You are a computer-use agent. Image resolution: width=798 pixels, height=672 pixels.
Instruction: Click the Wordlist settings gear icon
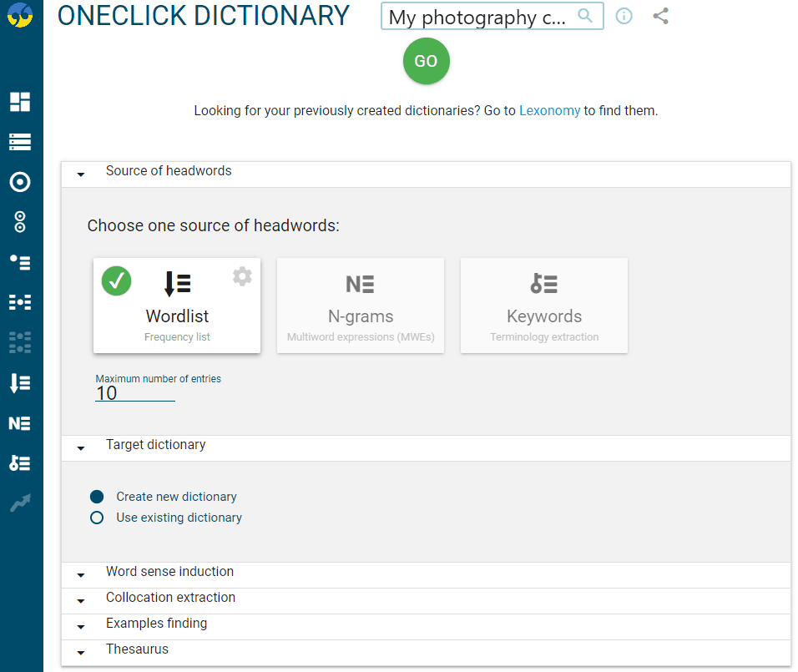coord(242,276)
